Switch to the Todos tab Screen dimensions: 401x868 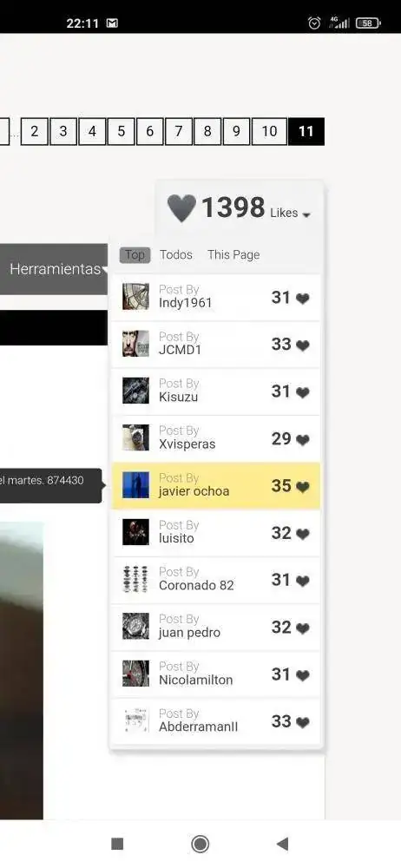176,254
